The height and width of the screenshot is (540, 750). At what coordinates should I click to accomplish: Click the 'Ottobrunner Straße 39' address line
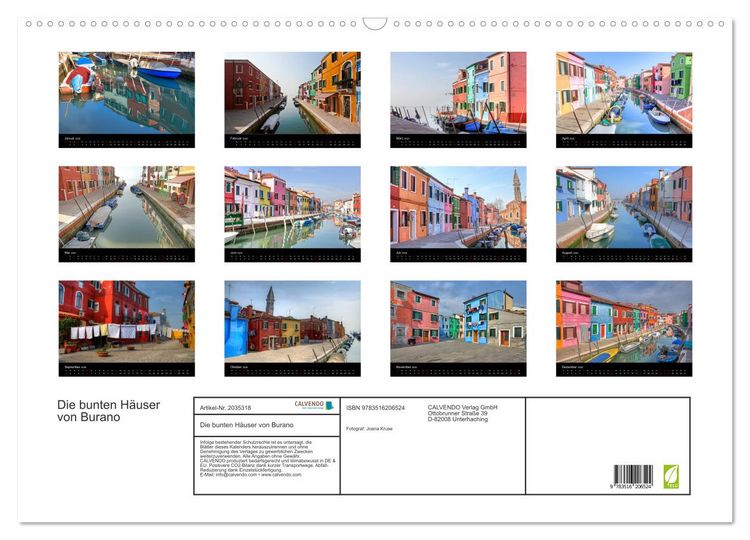[458, 413]
